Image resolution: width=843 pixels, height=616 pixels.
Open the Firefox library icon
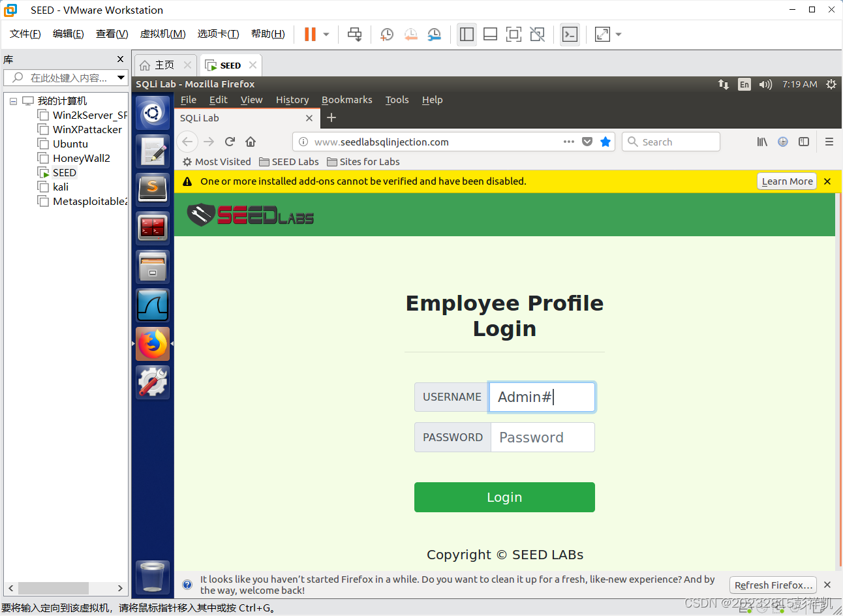[x=762, y=142]
